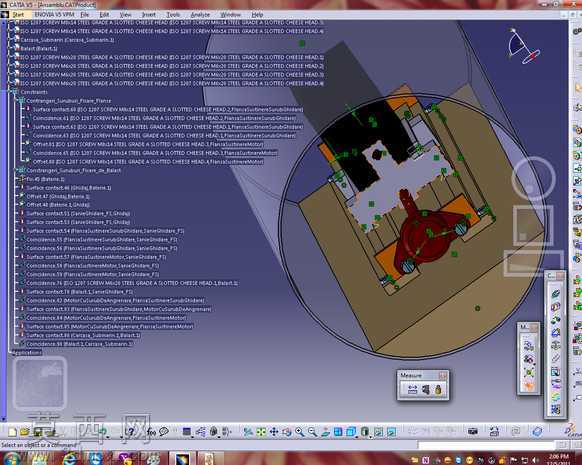
Task: Open the Help menu
Action: (x=257, y=15)
